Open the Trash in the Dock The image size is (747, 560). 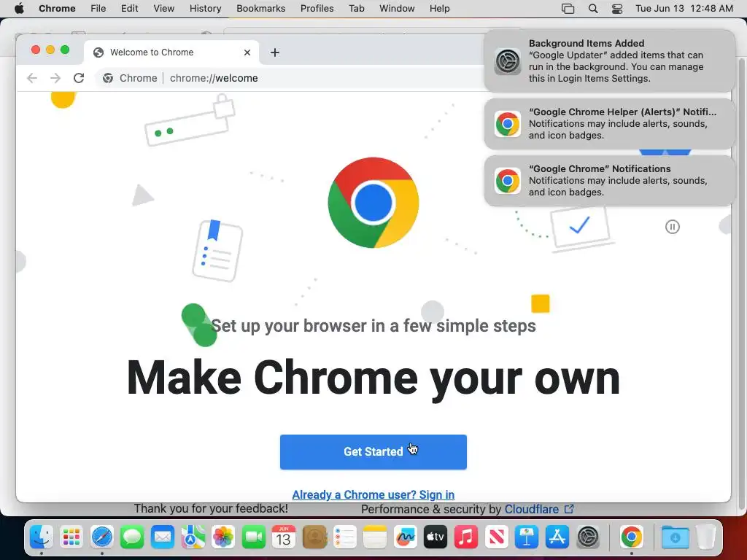(705, 537)
